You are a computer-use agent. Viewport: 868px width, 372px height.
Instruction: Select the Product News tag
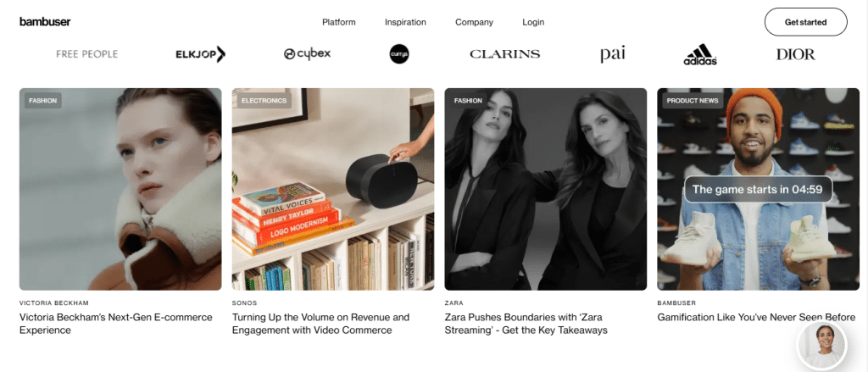[x=693, y=101]
